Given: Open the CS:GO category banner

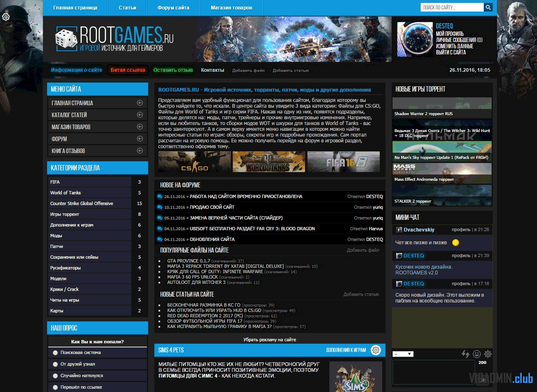Looking at the screenshot, I should pos(194,162).
